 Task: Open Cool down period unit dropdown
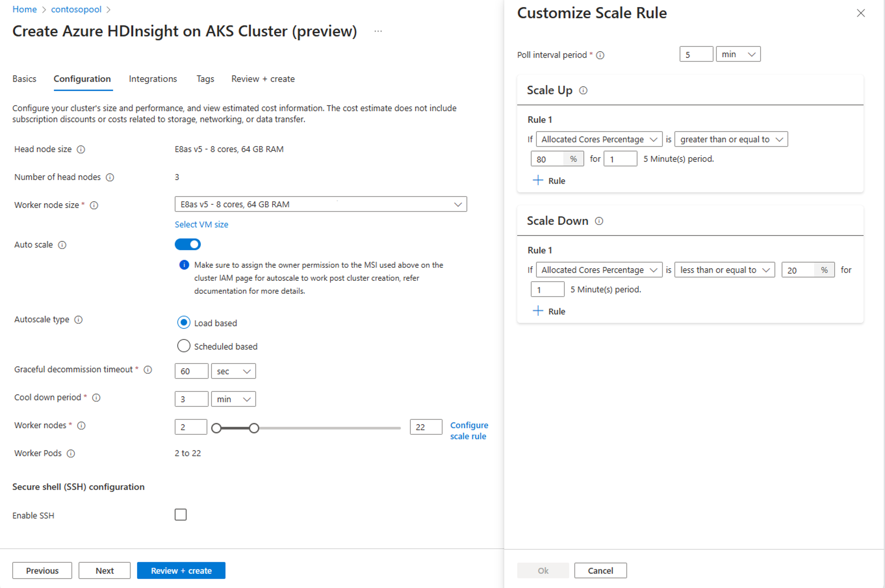point(233,399)
